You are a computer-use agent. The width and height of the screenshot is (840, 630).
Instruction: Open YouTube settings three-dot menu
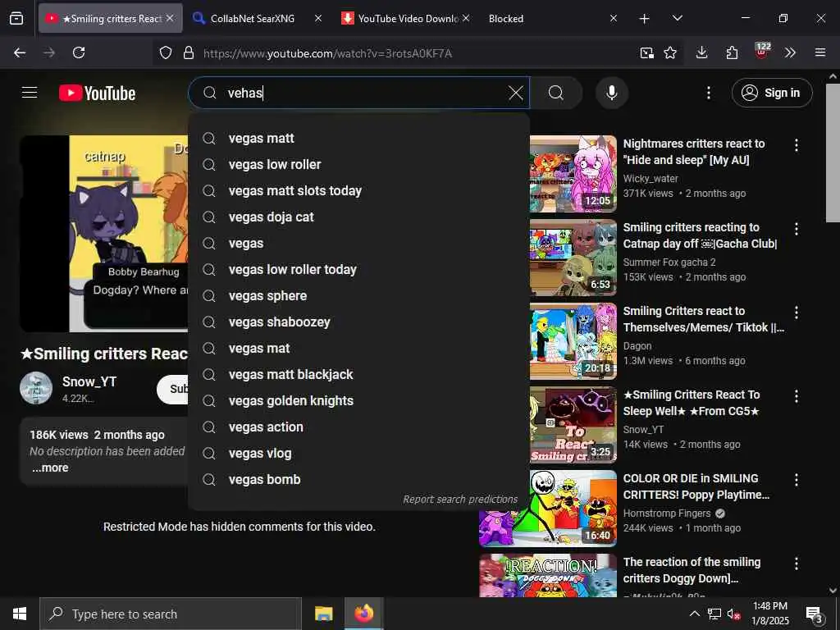[709, 94]
